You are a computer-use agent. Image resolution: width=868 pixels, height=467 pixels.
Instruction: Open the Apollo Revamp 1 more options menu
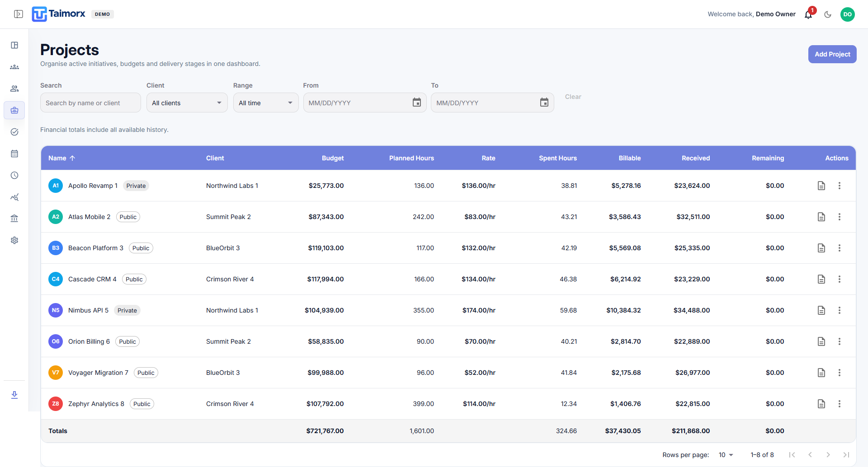coord(840,186)
